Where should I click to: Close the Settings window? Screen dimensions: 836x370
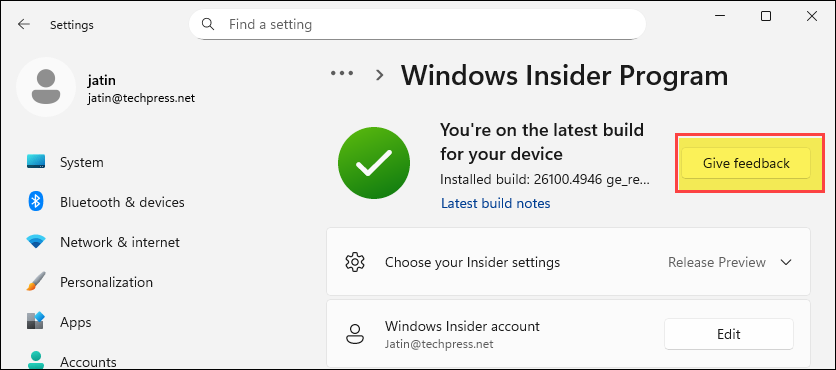811,16
